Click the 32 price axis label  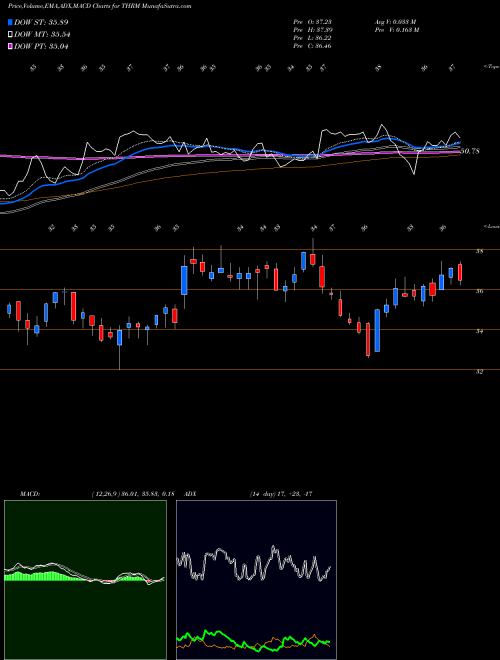[479, 371]
